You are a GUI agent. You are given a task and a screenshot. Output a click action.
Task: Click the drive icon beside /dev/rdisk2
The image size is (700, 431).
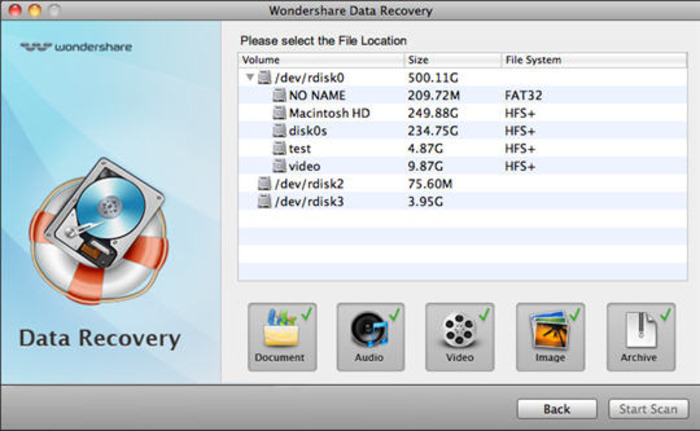point(265,184)
